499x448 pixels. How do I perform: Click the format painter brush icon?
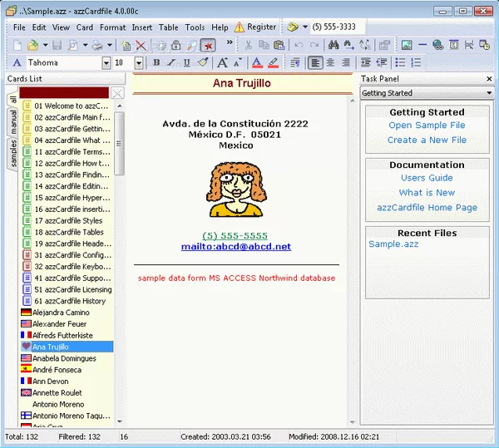tap(203, 62)
